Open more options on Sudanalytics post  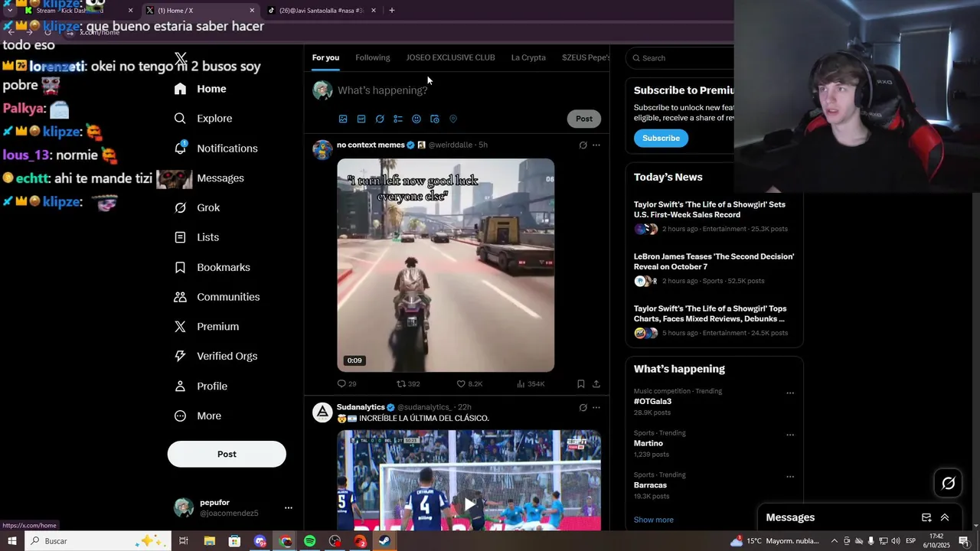click(596, 408)
